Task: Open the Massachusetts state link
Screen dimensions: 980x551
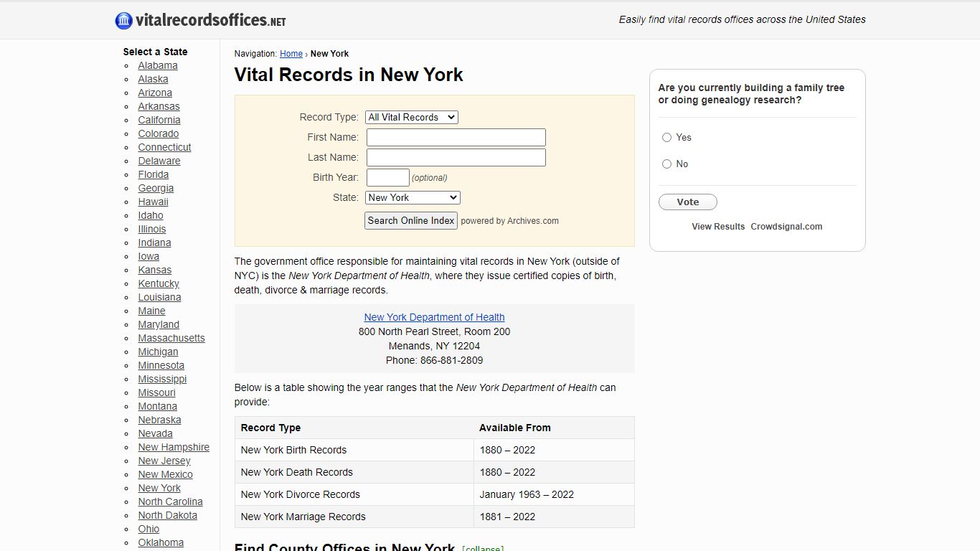Action: (171, 338)
